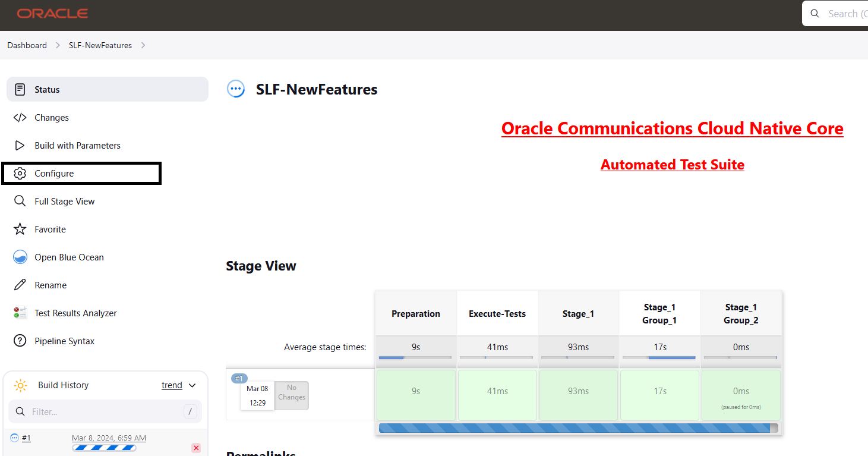Click the magnifier icon beside Full Stage View
This screenshot has height=456, width=868.
pyautogui.click(x=20, y=202)
